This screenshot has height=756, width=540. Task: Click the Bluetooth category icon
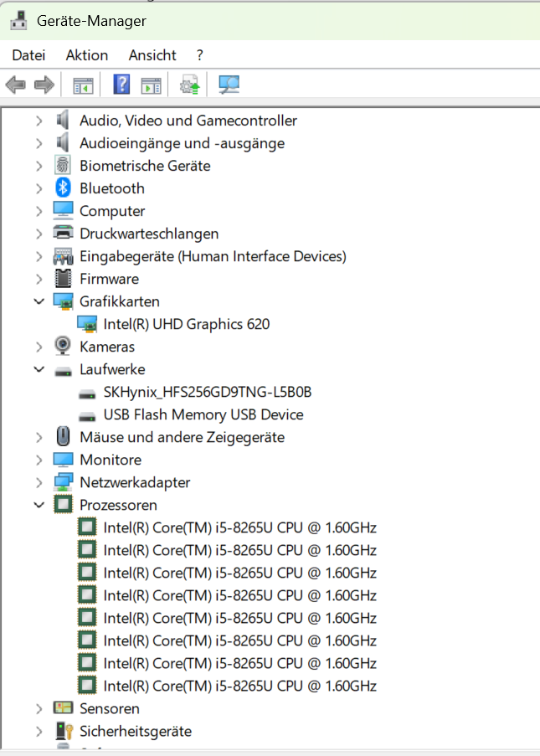pyautogui.click(x=63, y=188)
